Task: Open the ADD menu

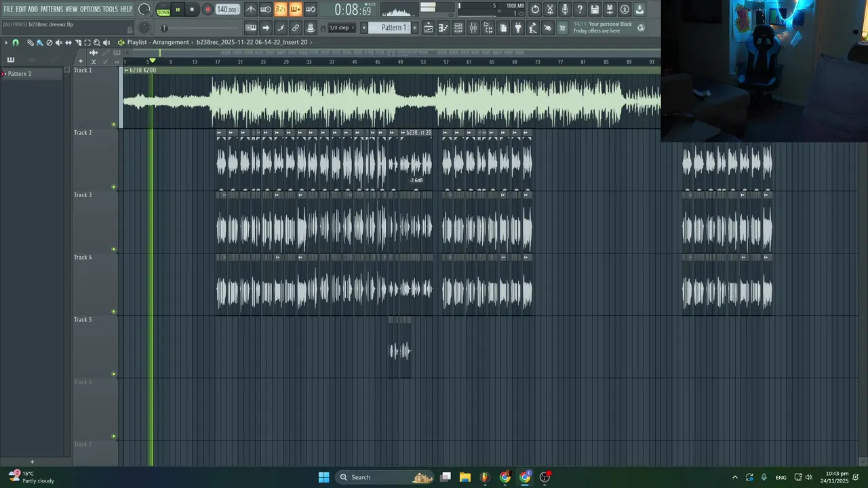Action: pyautogui.click(x=33, y=9)
